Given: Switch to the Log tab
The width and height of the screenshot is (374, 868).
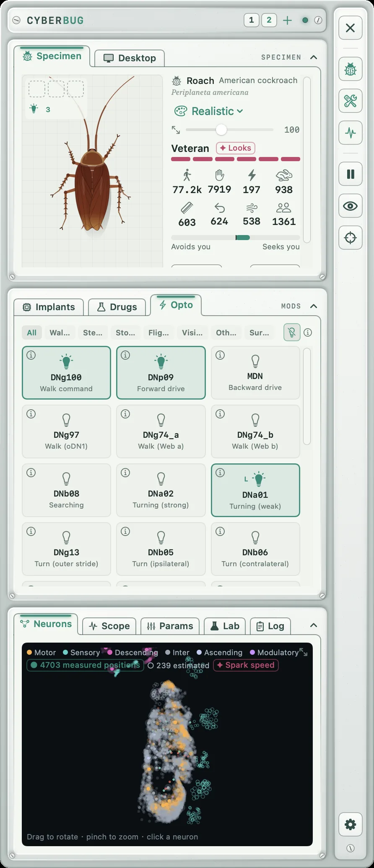Looking at the screenshot, I should point(270,626).
